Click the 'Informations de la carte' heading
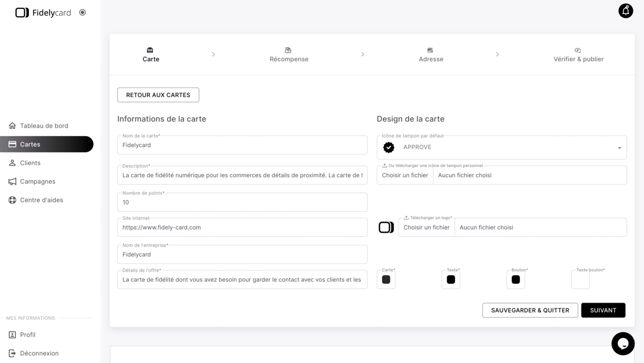 (x=162, y=119)
